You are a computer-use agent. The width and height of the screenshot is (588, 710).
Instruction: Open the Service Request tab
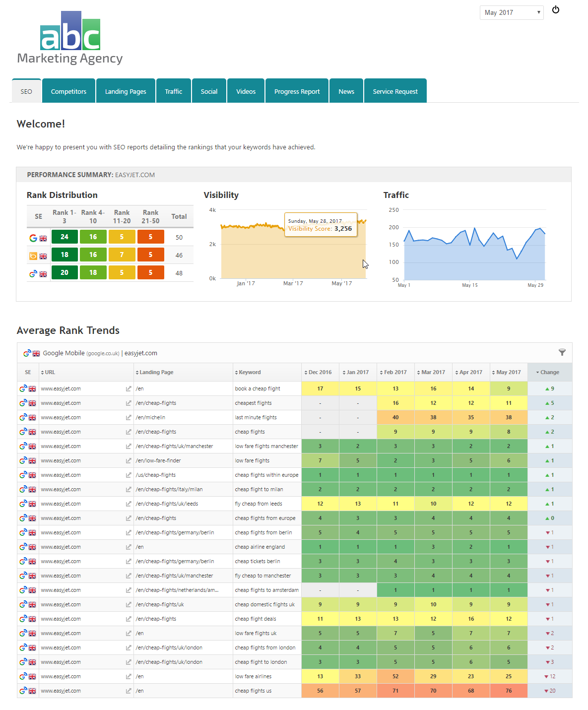point(395,91)
